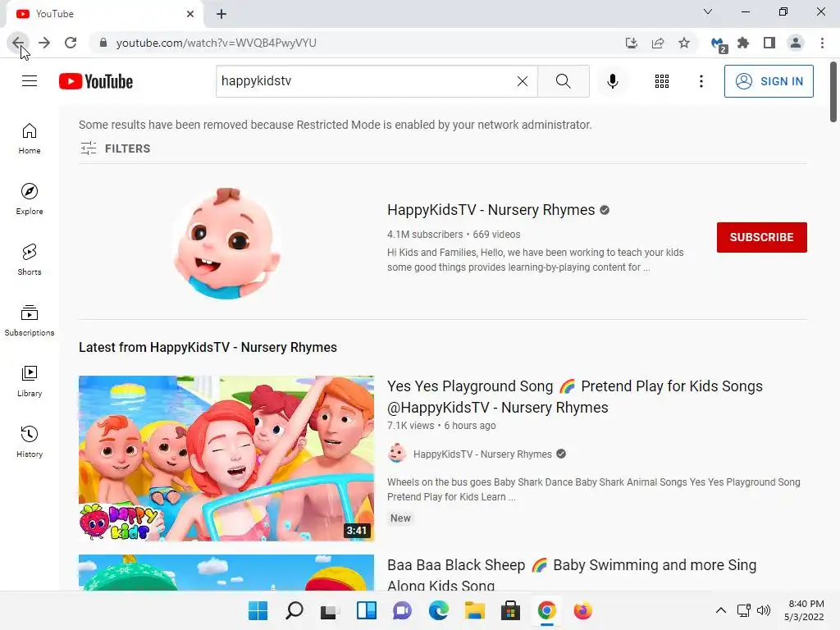Reload the current page

(71, 43)
